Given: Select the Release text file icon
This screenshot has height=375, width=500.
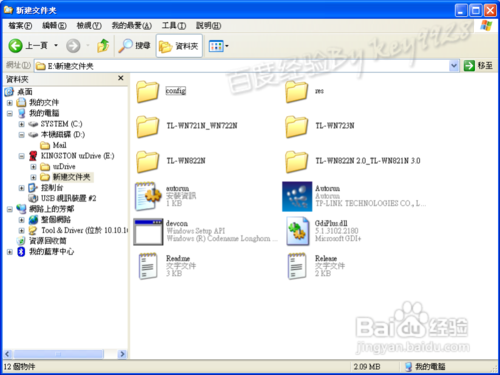Looking at the screenshot, I should pyautogui.click(x=297, y=266).
